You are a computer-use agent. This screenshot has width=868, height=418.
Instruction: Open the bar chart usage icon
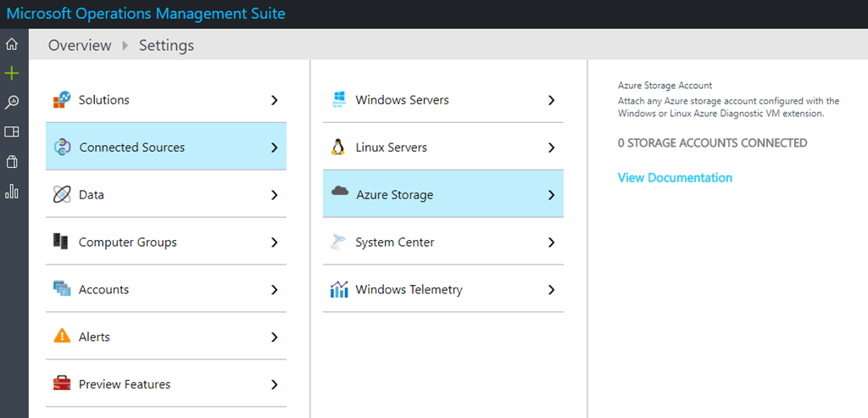click(12, 191)
